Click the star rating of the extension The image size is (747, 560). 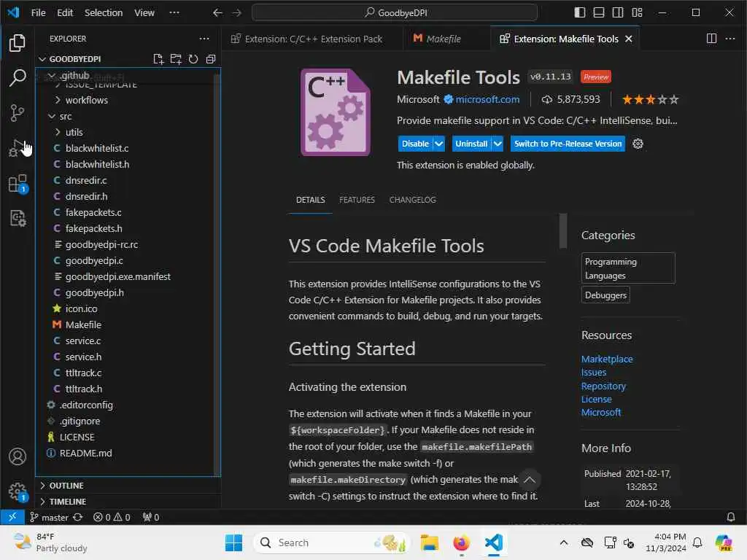[650, 99]
